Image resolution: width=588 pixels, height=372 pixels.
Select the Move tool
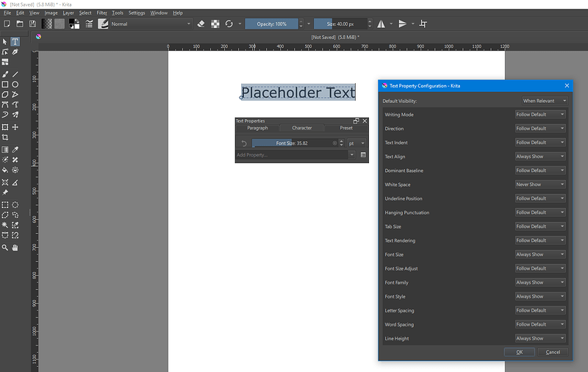pyautogui.click(x=15, y=127)
